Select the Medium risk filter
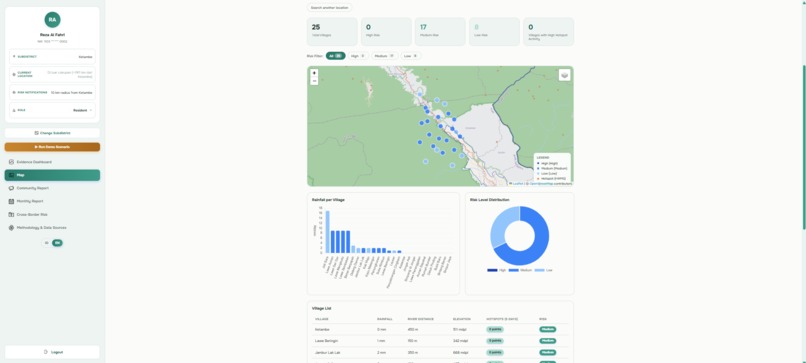806x363 pixels. pos(385,56)
